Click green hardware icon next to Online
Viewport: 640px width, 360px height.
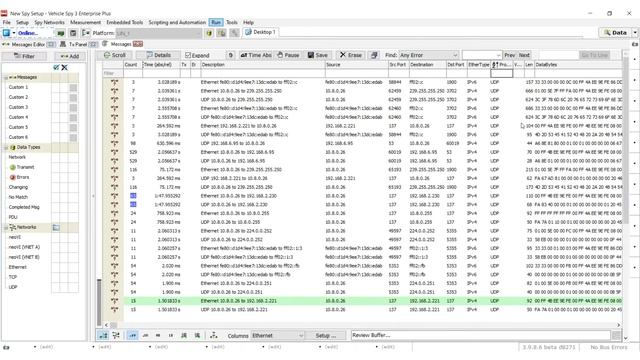click(x=61, y=33)
